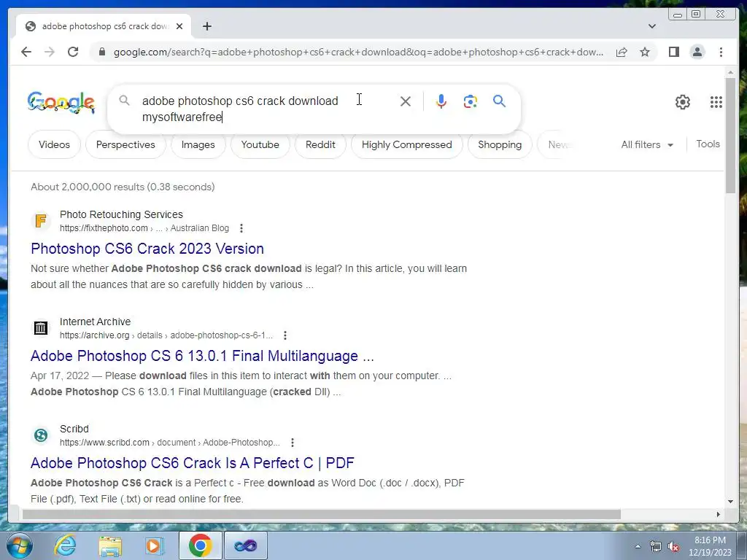Expand the tab search dropdown arrow
This screenshot has height=560, width=747.
tap(651, 26)
